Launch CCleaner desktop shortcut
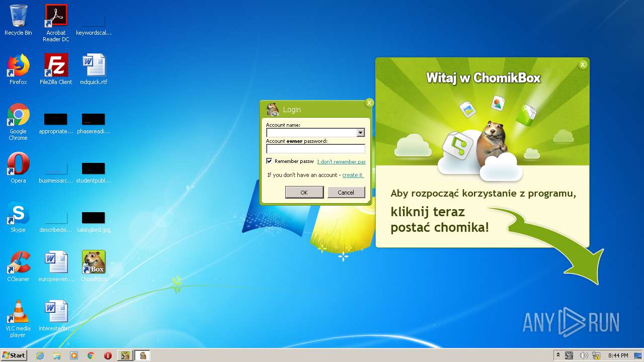The width and height of the screenshot is (644, 362). click(x=18, y=266)
